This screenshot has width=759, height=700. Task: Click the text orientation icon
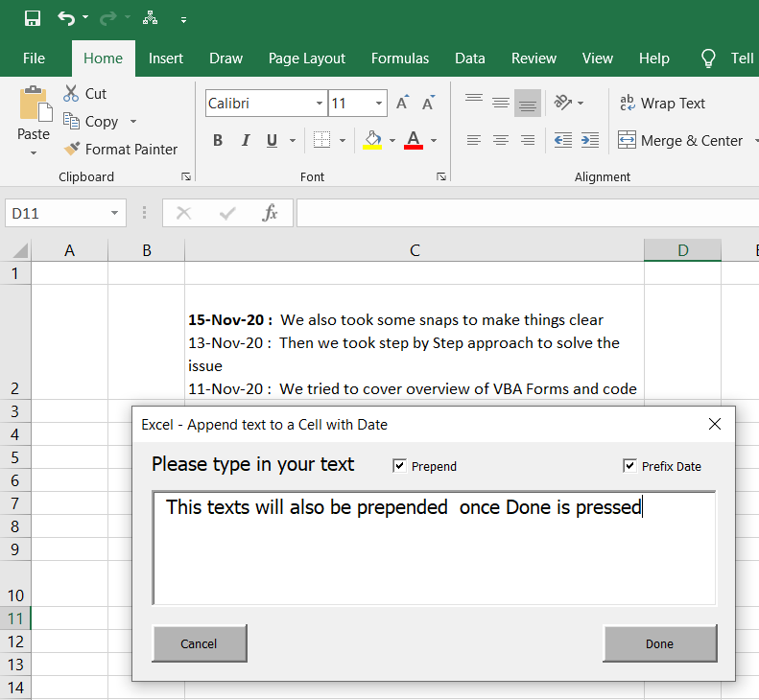(563, 103)
